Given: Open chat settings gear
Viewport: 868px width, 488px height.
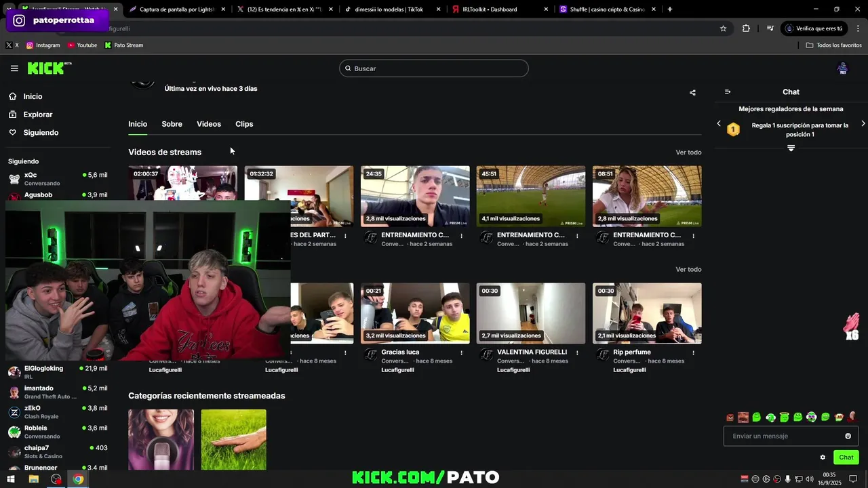Looking at the screenshot, I should (823, 457).
